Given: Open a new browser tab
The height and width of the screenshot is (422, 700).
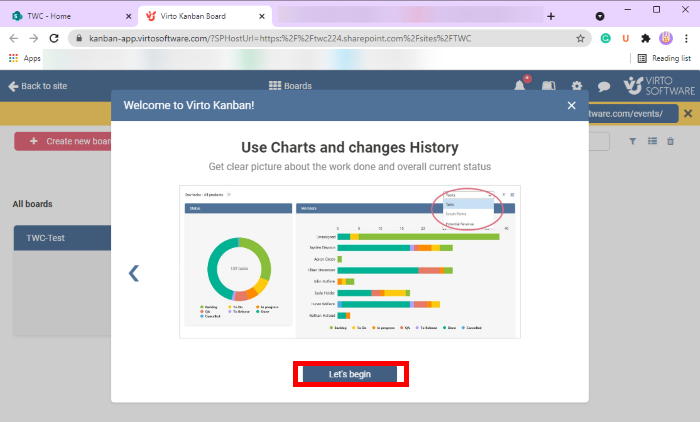Looking at the screenshot, I should (x=551, y=16).
